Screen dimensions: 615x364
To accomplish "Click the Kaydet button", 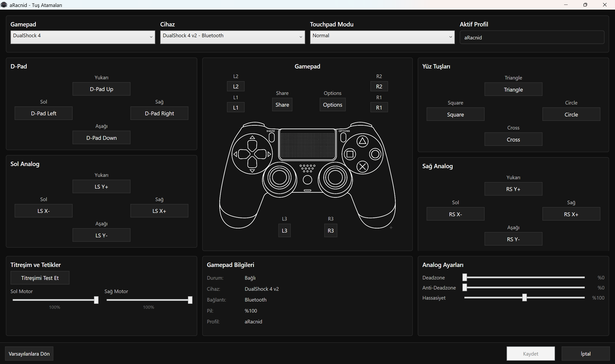I will pyautogui.click(x=531, y=353).
